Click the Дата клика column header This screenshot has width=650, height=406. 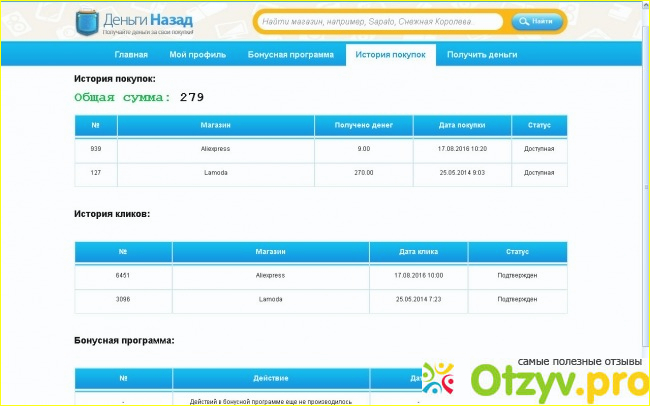coord(418,252)
